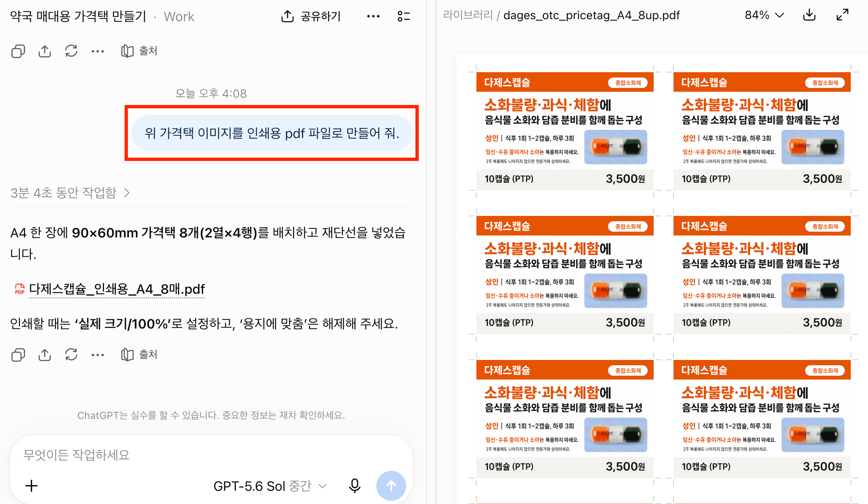The width and height of the screenshot is (868, 504).
Task: Open the header three-dots more menu
Action: point(373,16)
